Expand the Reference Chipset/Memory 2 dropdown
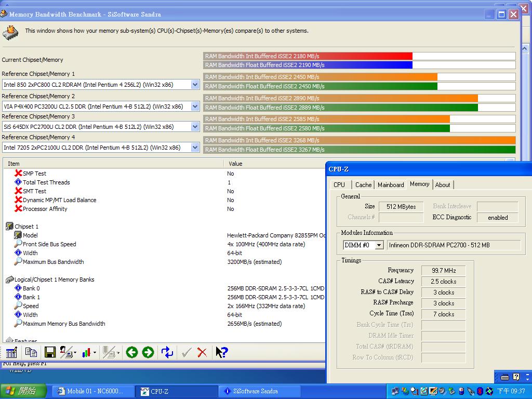This screenshot has height=399, width=532. (x=195, y=106)
